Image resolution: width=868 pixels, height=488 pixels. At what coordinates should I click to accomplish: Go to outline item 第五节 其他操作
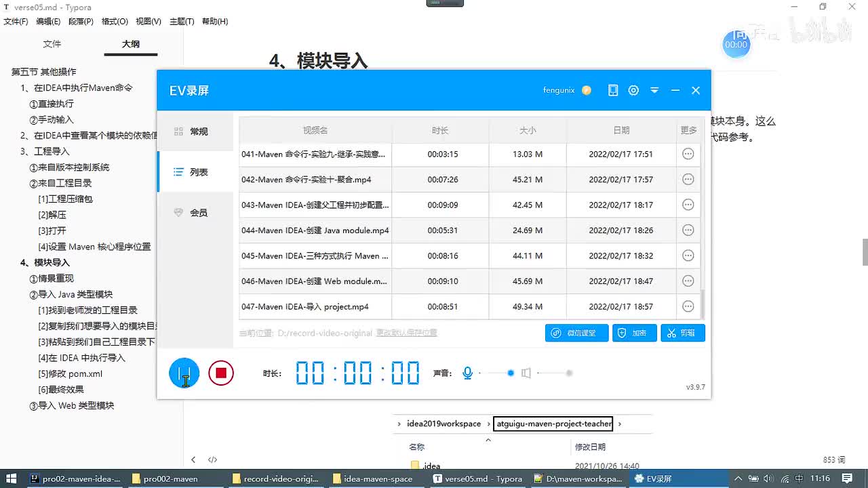coord(44,72)
